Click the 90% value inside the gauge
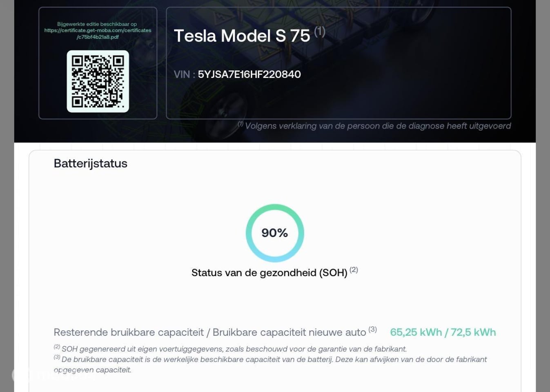Screen dimensions: 550x392 click(275, 233)
